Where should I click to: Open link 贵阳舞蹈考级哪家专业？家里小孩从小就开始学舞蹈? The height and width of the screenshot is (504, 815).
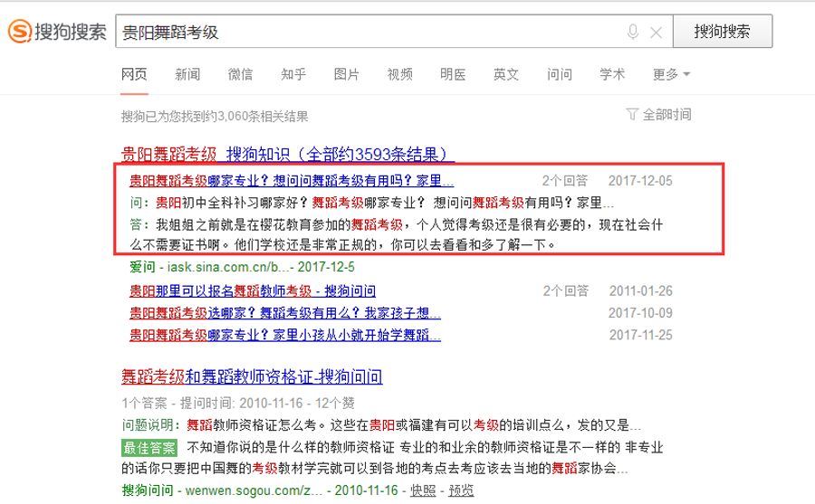(x=285, y=335)
